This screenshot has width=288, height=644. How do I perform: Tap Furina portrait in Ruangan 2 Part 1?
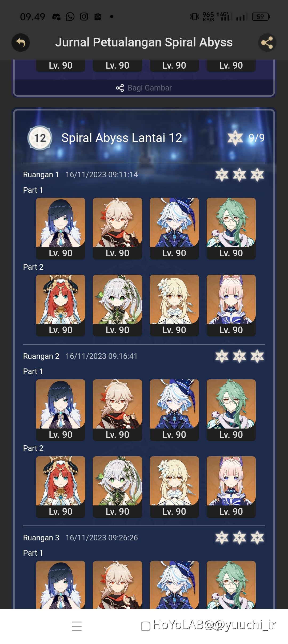(174, 410)
